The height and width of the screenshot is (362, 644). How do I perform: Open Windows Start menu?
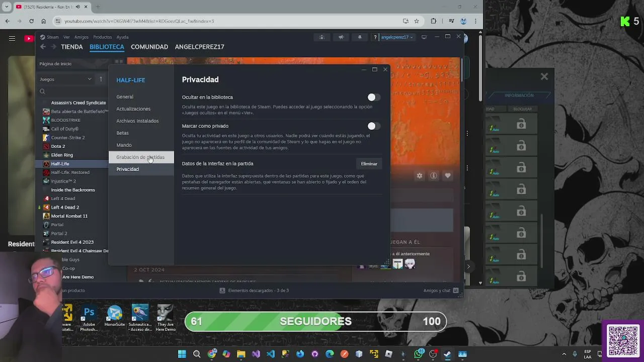[x=182, y=354]
